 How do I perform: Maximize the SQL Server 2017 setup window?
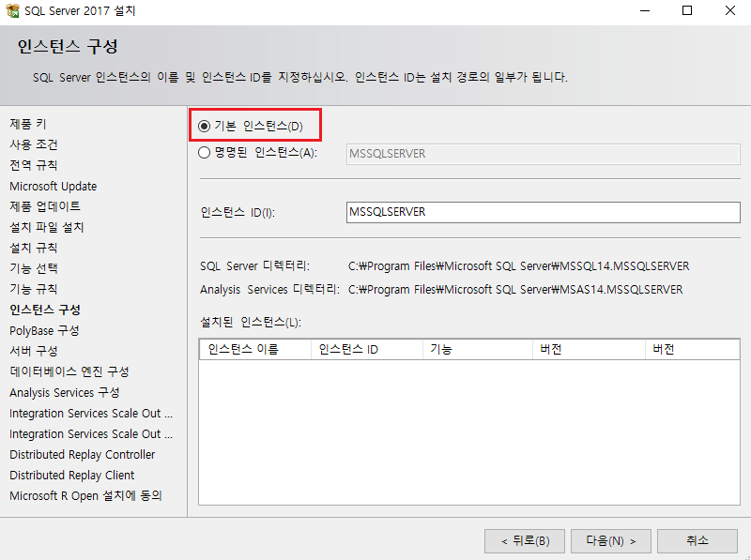click(x=687, y=10)
